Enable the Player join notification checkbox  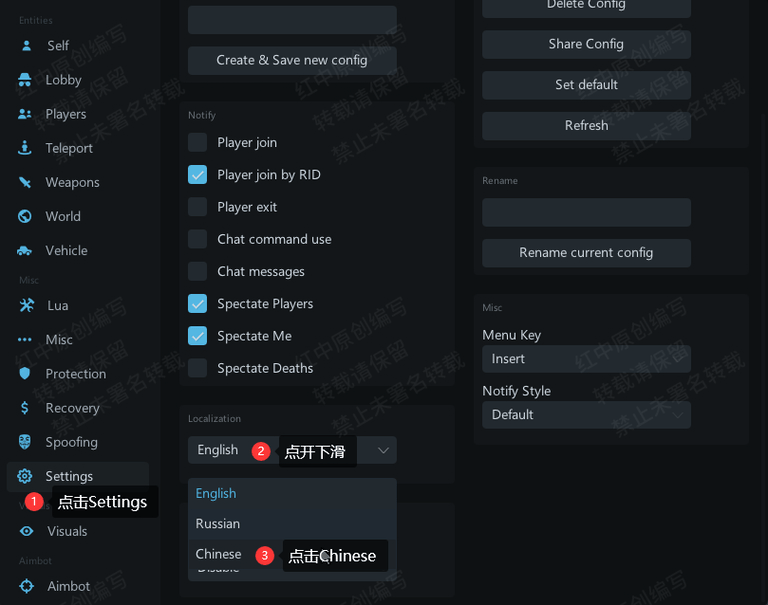pos(197,143)
